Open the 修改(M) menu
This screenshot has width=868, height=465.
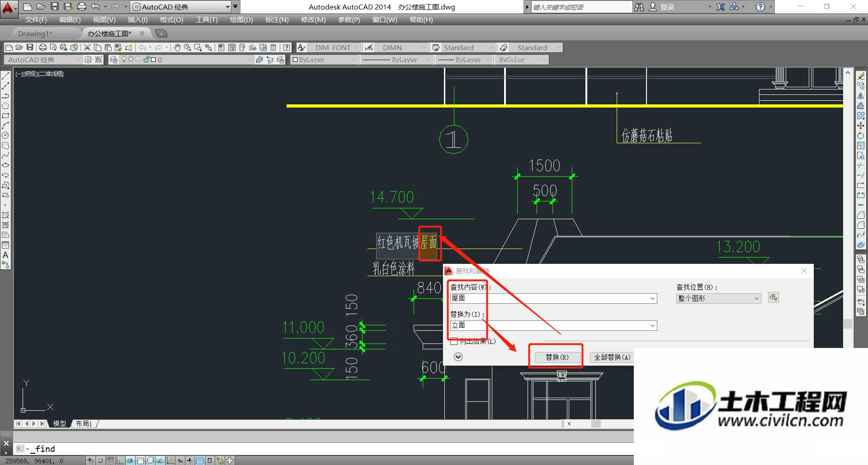coord(313,20)
